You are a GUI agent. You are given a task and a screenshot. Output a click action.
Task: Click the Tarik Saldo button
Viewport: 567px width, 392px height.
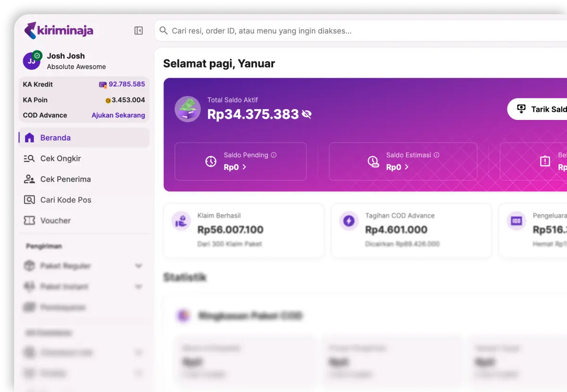[537, 109]
